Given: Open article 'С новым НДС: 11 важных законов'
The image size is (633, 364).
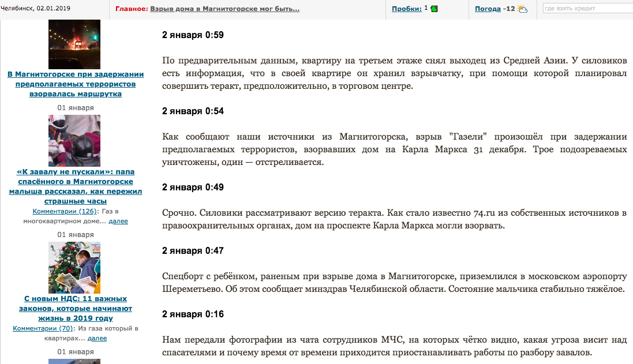Looking at the screenshot, I should pos(76,309).
